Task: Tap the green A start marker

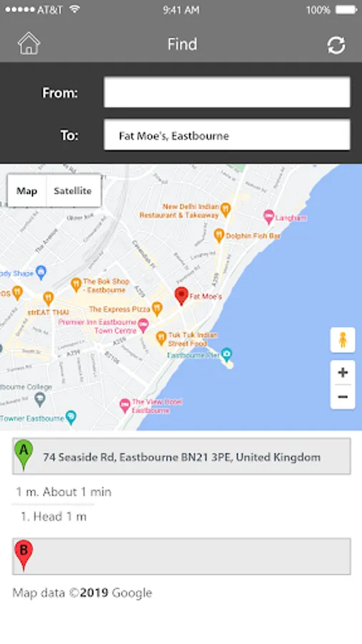Action: (24, 454)
